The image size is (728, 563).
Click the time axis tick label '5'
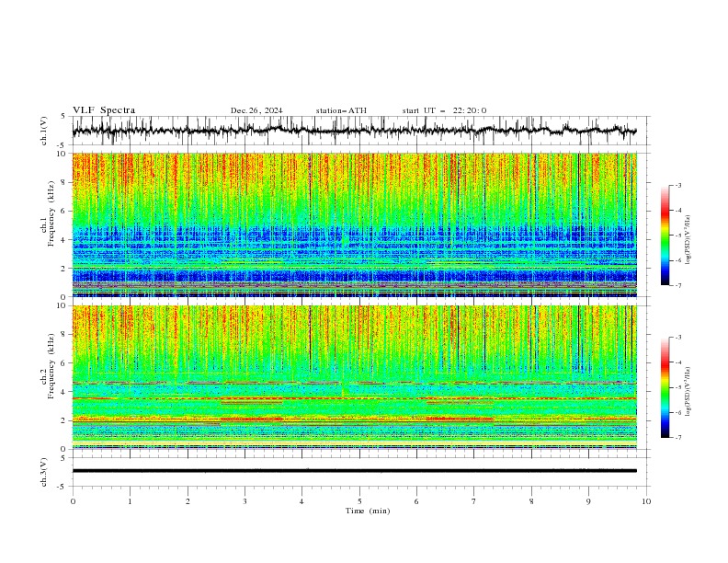tap(359, 501)
